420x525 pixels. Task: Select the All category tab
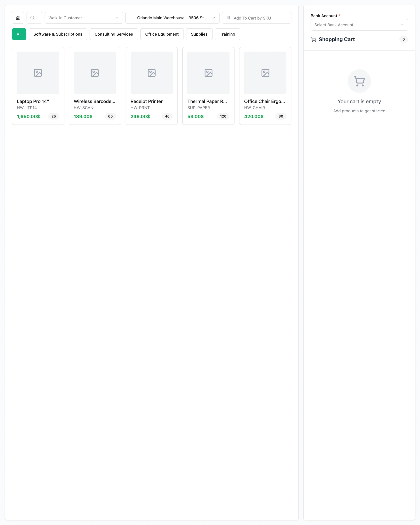(x=19, y=34)
